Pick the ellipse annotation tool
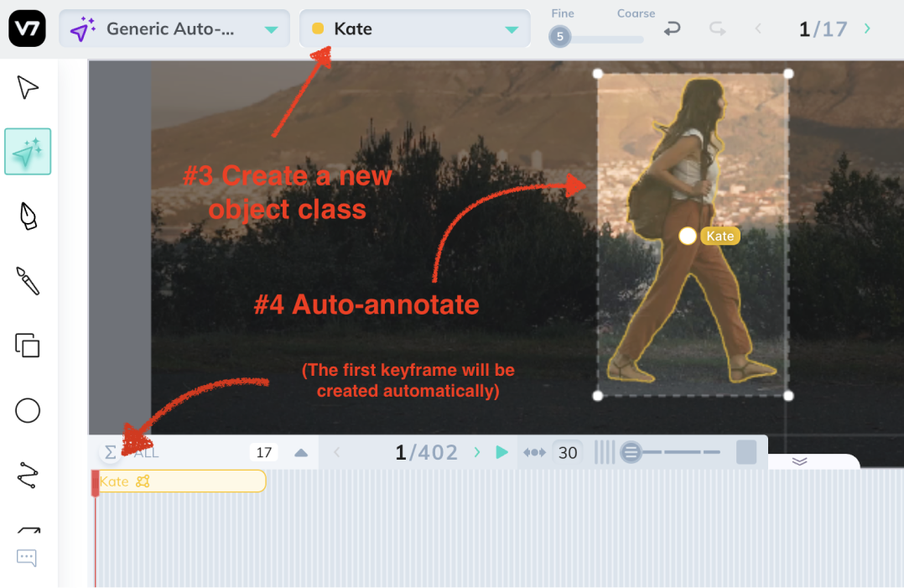The width and height of the screenshot is (904, 588). 28,410
